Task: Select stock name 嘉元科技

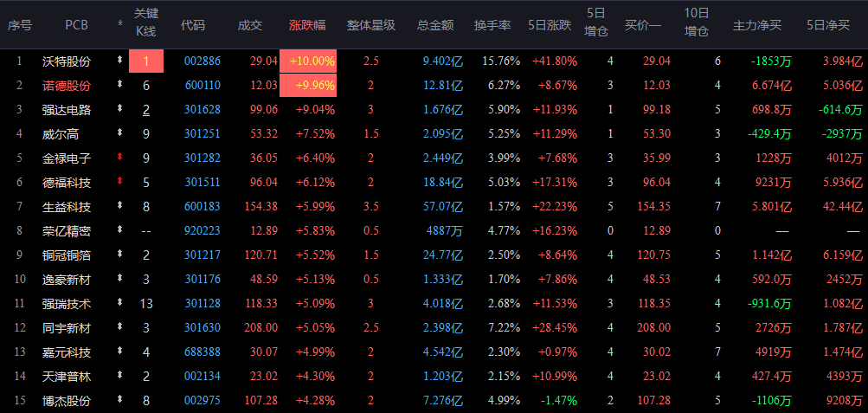Action: click(x=67, y=352)
